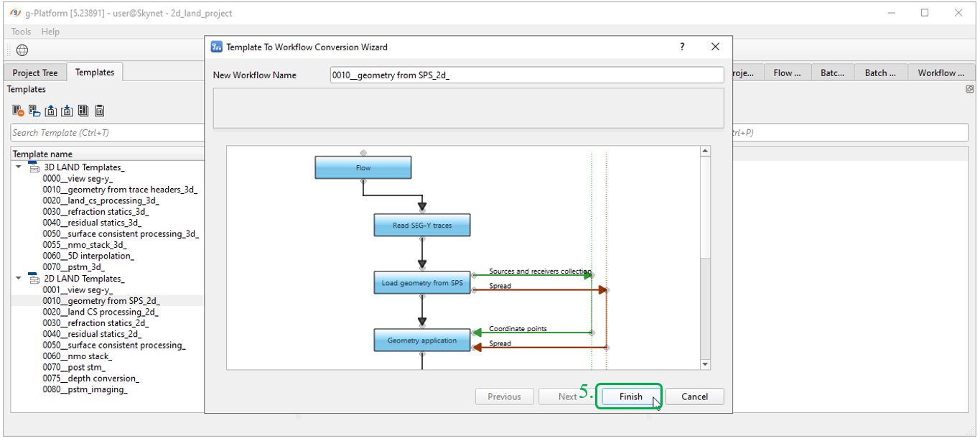The image size is (980, 441).
Task: Click the New Workflow Name text field
Action: 526,75
